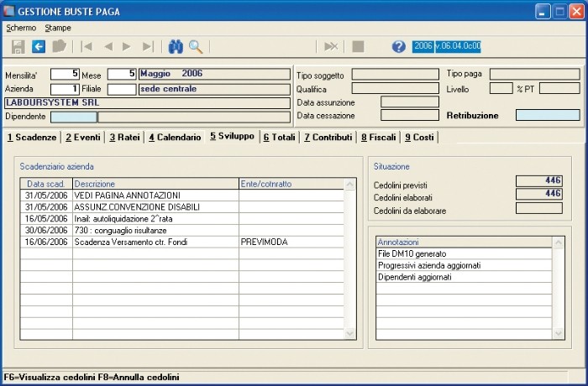Click the binoculars search icon
Viewport: 588px width, 386px height.
coord(176,47)
